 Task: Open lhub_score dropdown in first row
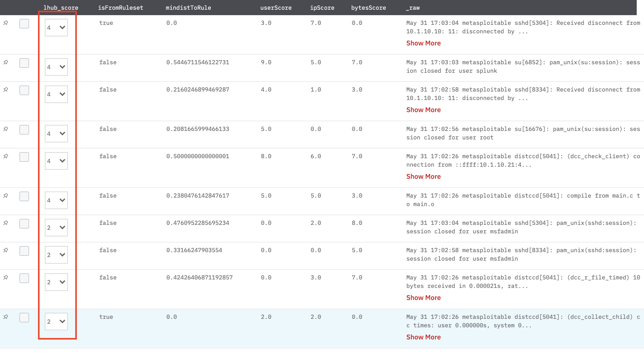tap(56, 28)
